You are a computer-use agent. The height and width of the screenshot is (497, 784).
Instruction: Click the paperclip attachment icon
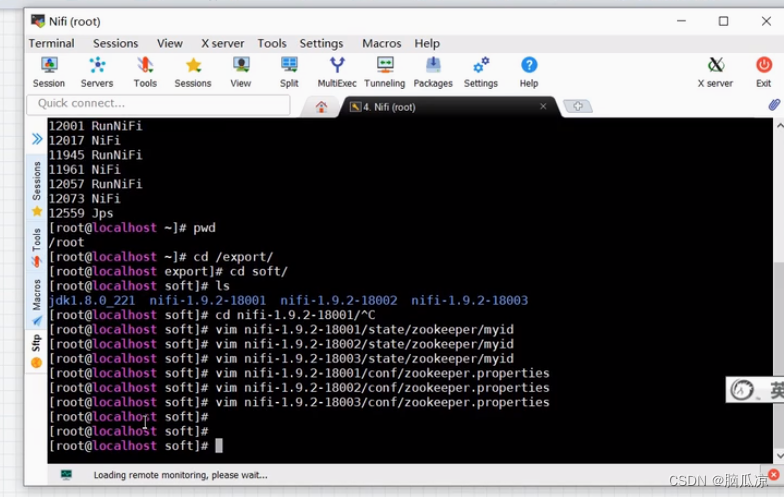(774, 104)
